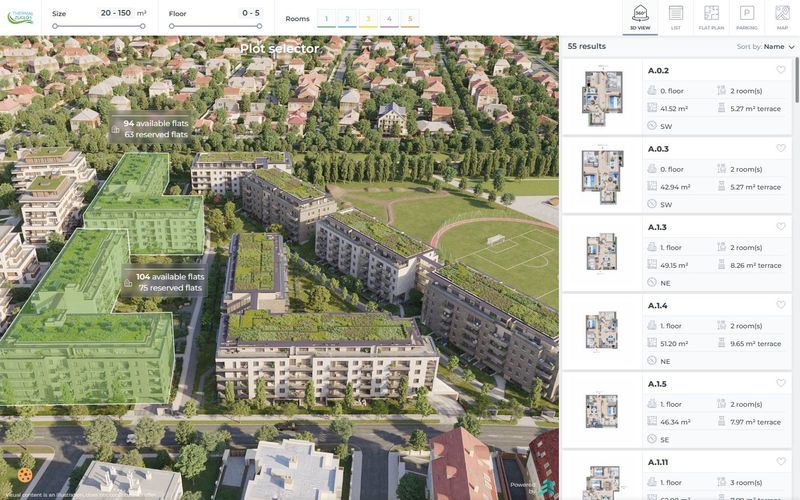The image size is (800, 500).
Task: Open flat A.1.11 title
Action: (658, 462)
